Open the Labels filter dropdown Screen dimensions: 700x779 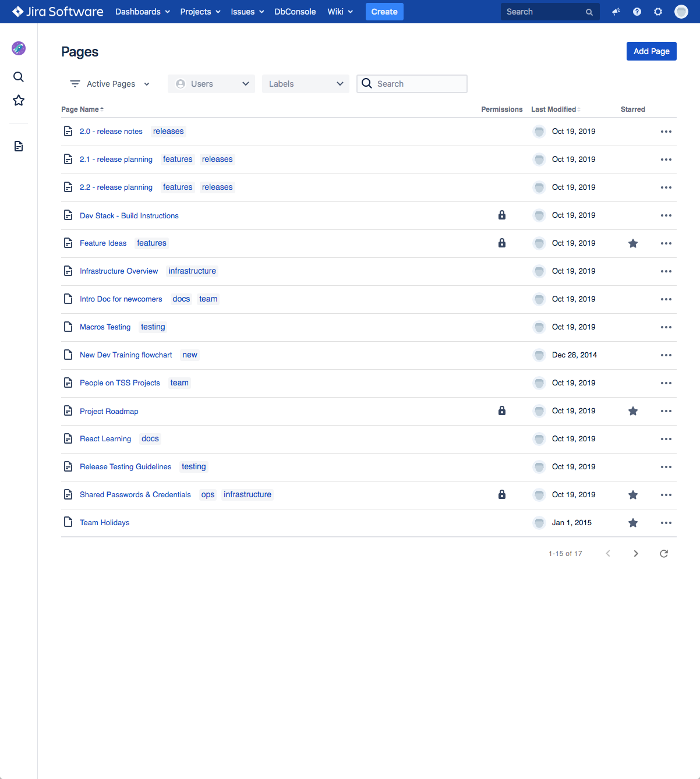click(x=306, y=84)
